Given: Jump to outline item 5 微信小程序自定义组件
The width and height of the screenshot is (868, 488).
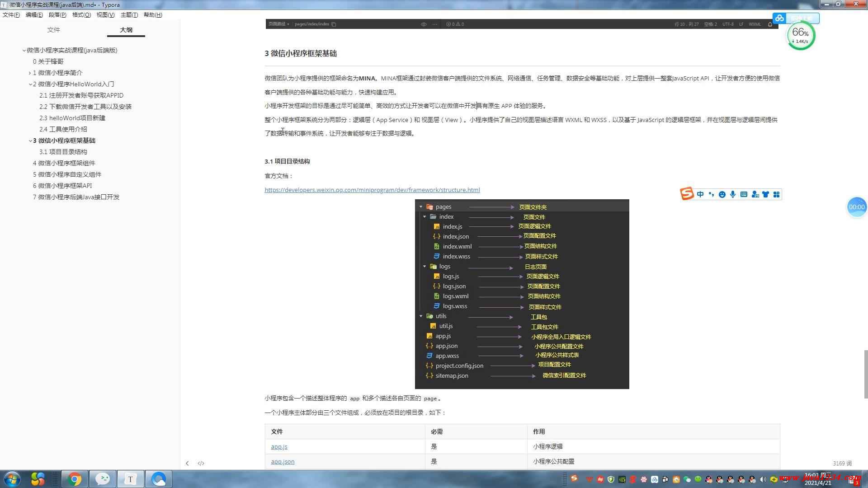Looking at the screenshot, I should click(67, 174).
